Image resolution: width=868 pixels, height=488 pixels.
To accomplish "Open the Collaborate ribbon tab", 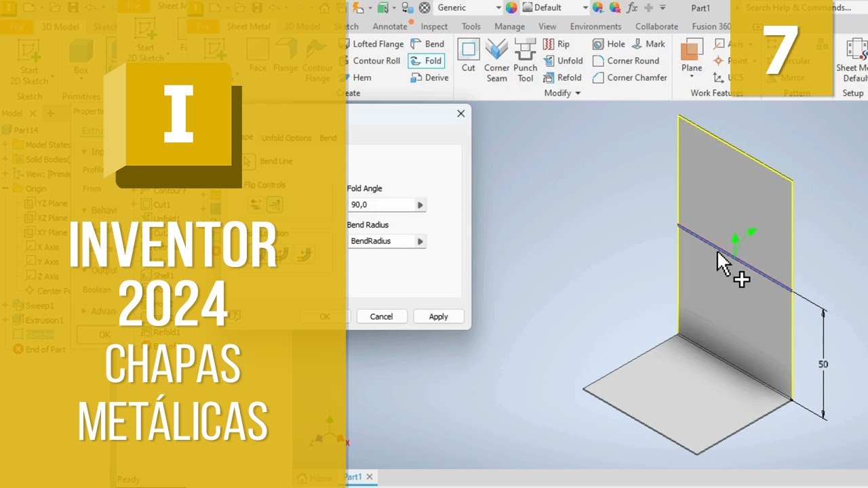I will pyautogui.click(x=656, y=26).
